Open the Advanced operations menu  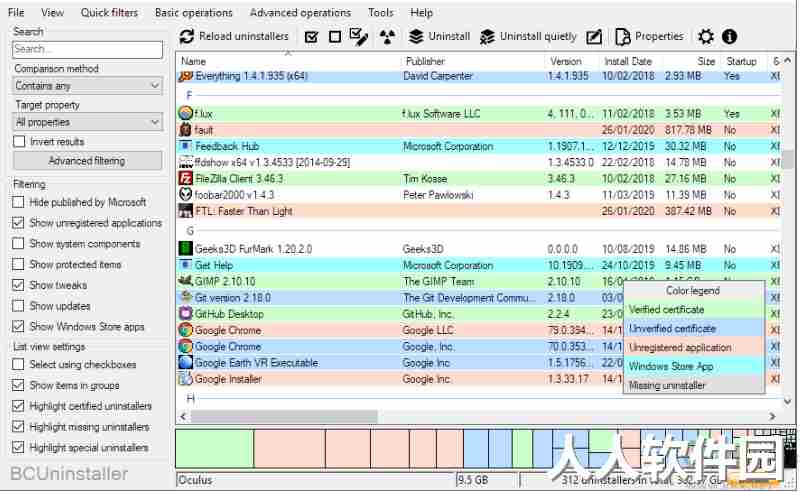coord(301,12)
